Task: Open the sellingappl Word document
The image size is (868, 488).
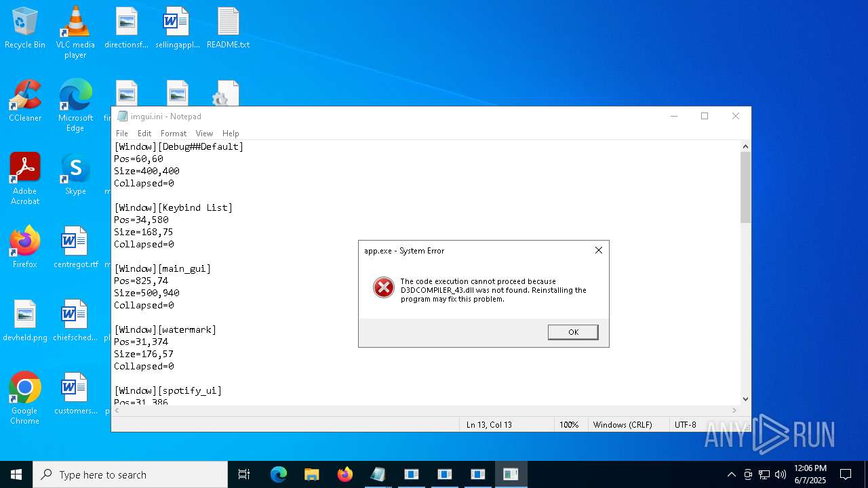Action: tap(177, 28)
